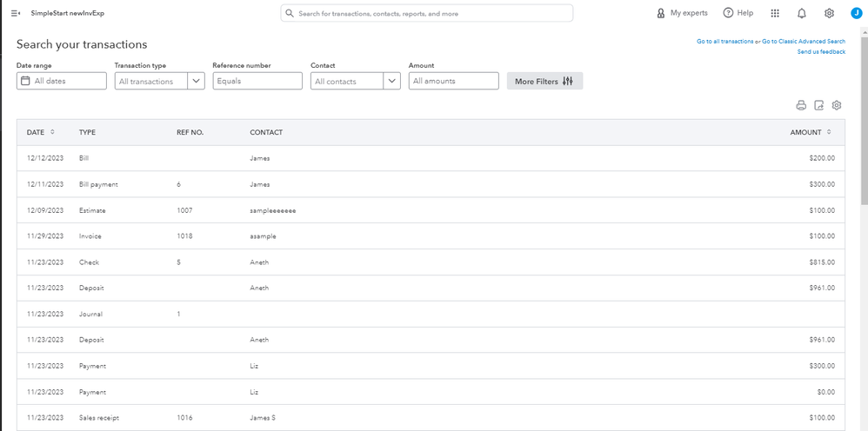Open the user profile avatar
The height and width of the screenshot is (431, 868).
coord(855,13)
